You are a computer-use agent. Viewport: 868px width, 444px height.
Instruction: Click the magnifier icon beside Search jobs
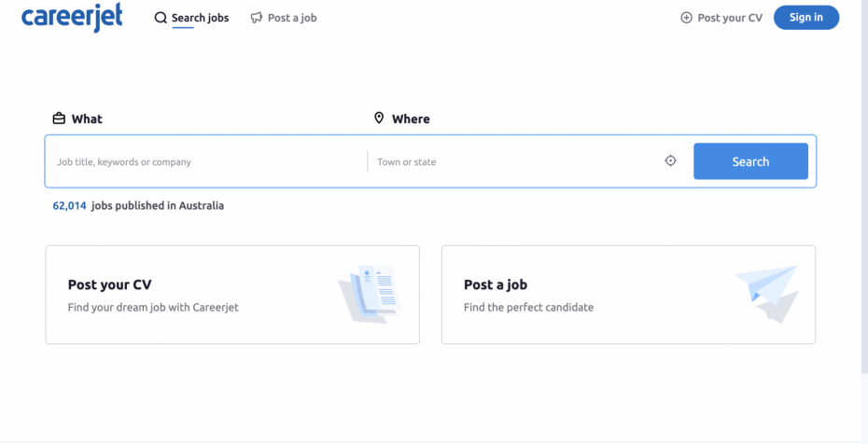tap(161, 18)
